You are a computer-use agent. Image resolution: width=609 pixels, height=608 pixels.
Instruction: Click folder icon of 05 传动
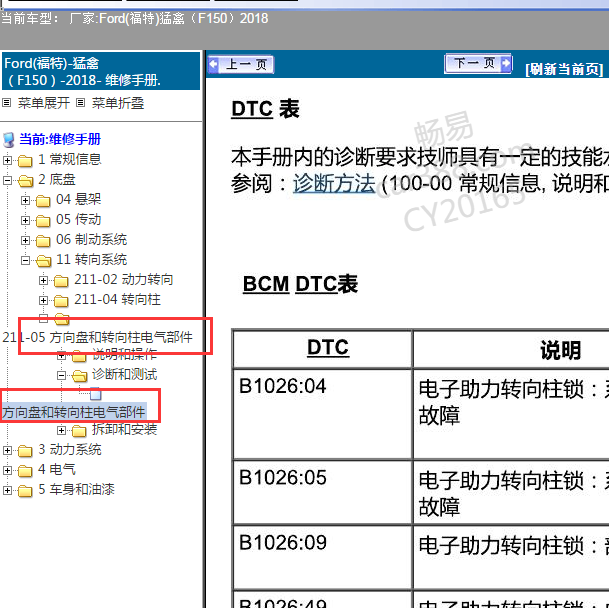(43, 221)
